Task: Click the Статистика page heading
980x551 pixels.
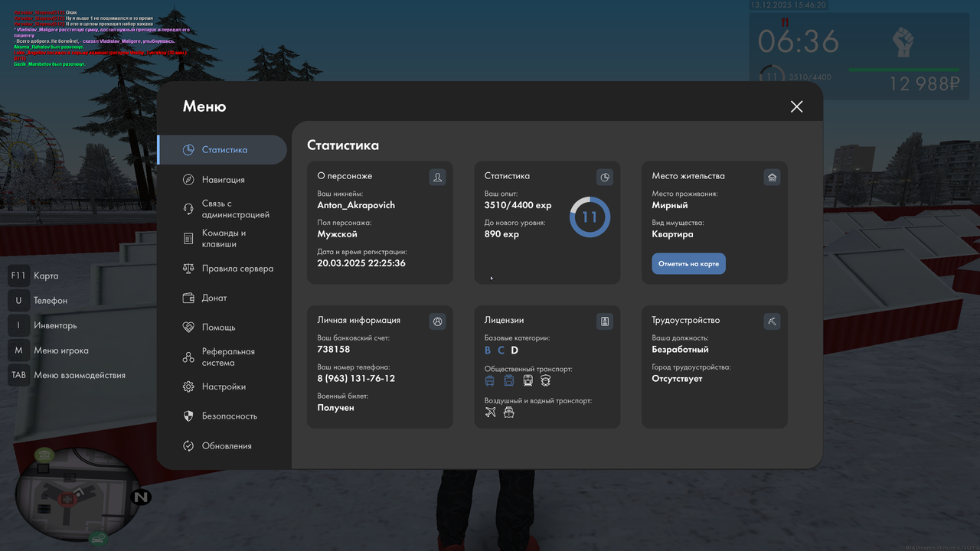Action: pos(343,145)
